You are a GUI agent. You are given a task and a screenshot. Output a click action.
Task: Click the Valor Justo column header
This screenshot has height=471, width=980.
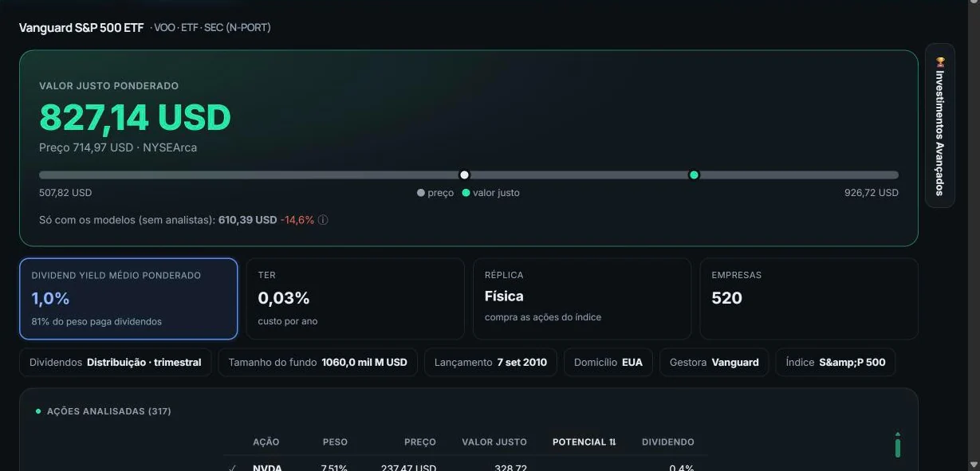[x=494, y=442]
